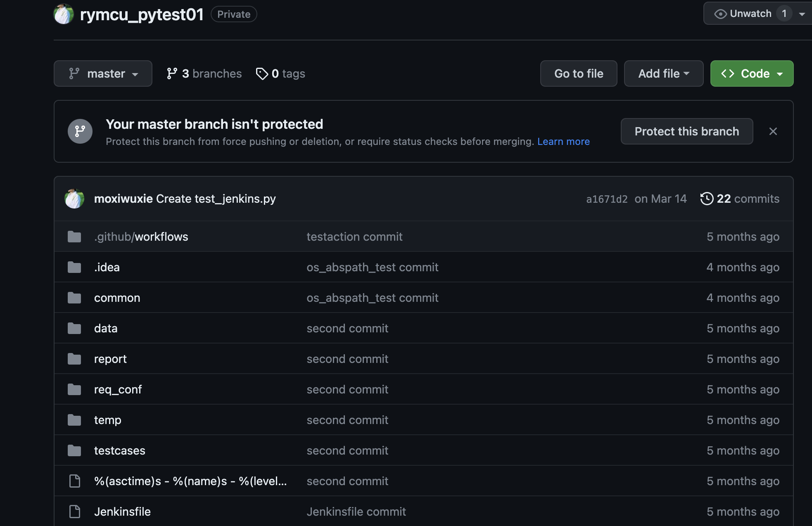Open the Jenkinsfile commit message
812x526 pixels.
pos(356,512)
